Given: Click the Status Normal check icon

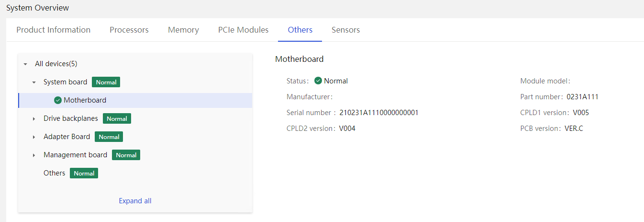Looking at the screenshot, I should point(318,81).
